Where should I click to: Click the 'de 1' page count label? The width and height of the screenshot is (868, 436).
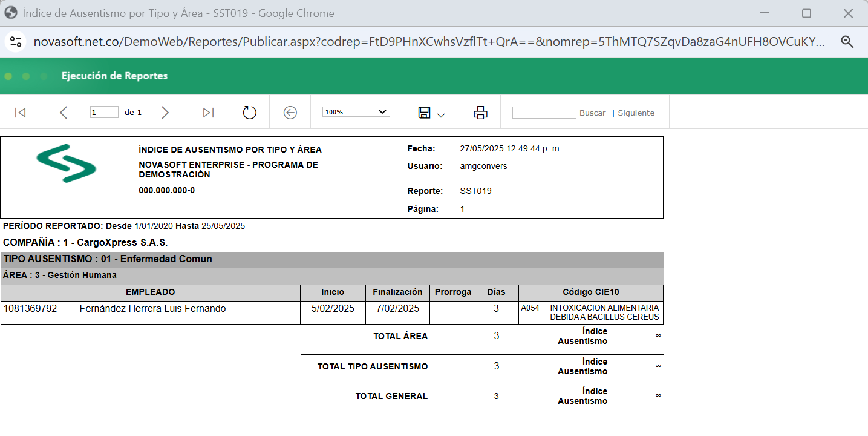click(x=133, y=113)
